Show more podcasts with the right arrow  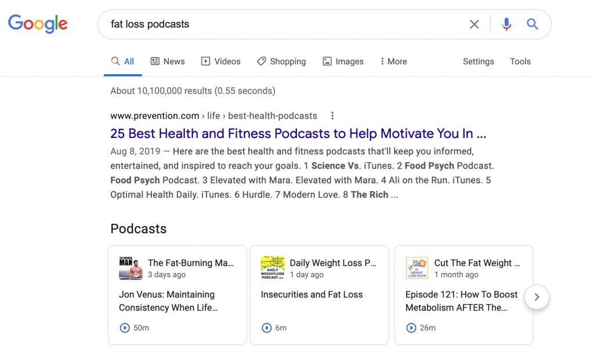point(537,297)
